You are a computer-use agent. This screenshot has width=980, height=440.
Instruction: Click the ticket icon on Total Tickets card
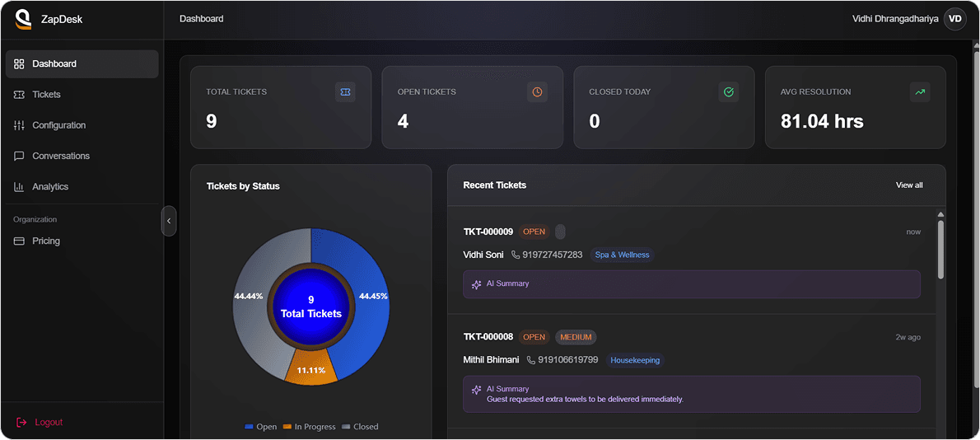345,92
